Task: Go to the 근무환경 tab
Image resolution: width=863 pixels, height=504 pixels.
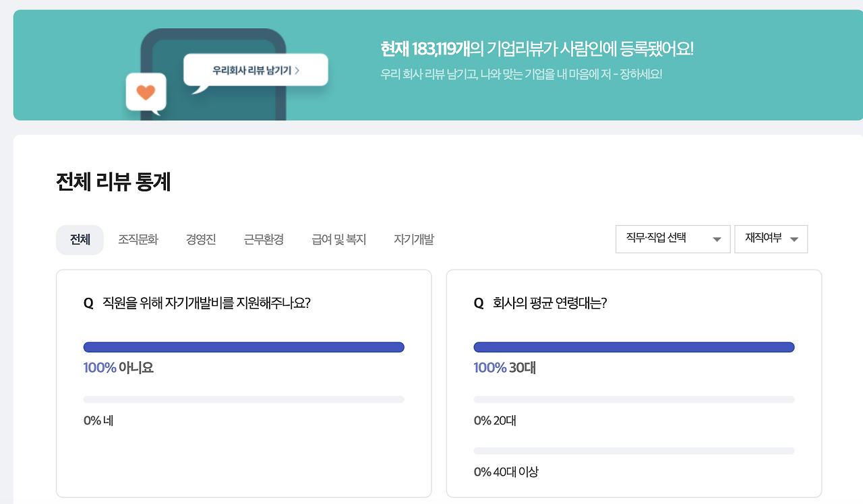Action: 264,240
